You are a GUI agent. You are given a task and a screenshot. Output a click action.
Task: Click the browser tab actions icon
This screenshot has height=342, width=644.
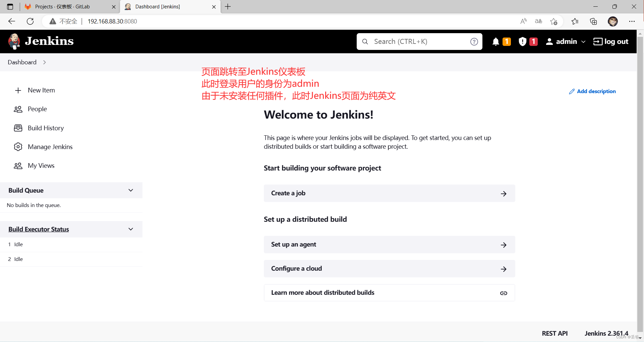pos(10,7)
